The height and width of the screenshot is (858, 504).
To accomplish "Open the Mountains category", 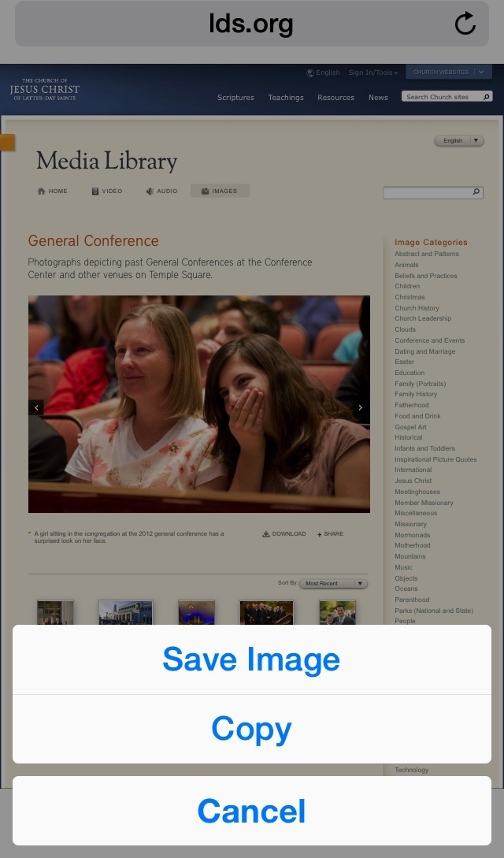I will coord(410,556).
